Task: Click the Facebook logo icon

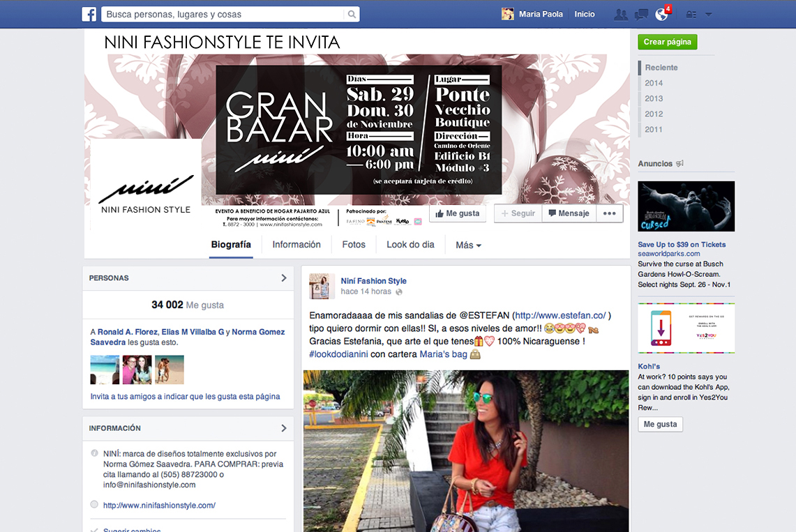Action: pos(89,14)
